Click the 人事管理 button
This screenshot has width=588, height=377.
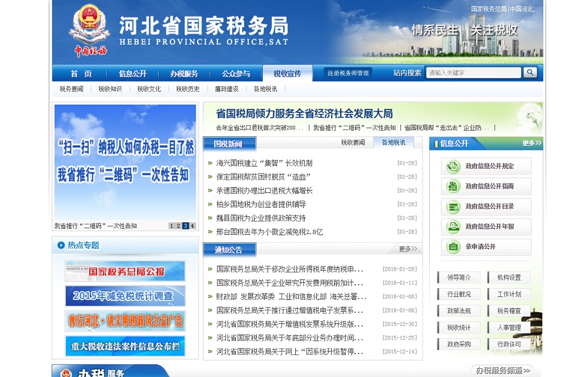point(509,328)
